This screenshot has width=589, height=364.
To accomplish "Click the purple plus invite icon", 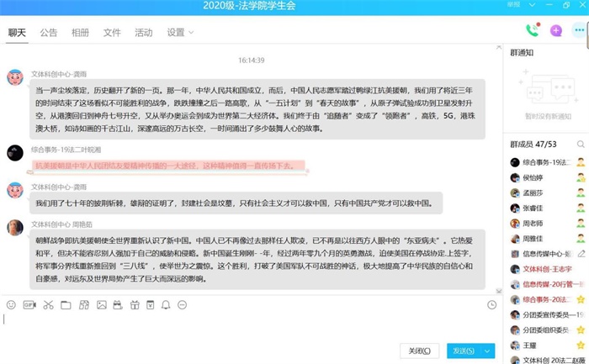I will 556,31.
